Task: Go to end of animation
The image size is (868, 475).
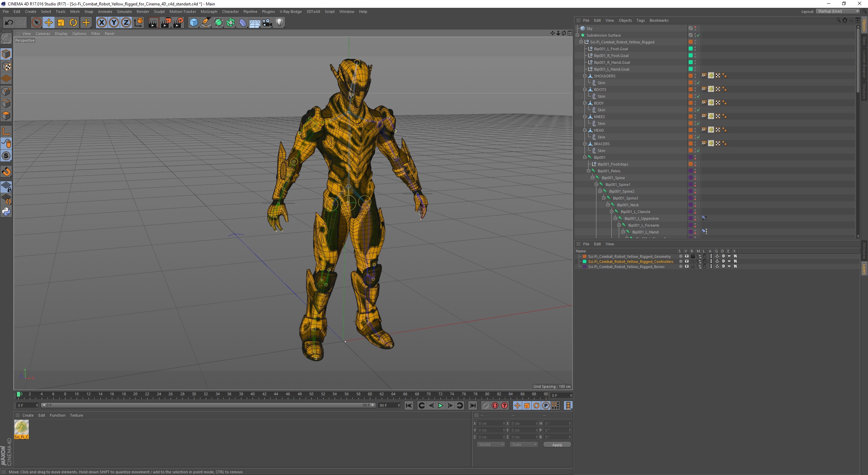Action: click(473, 405)
